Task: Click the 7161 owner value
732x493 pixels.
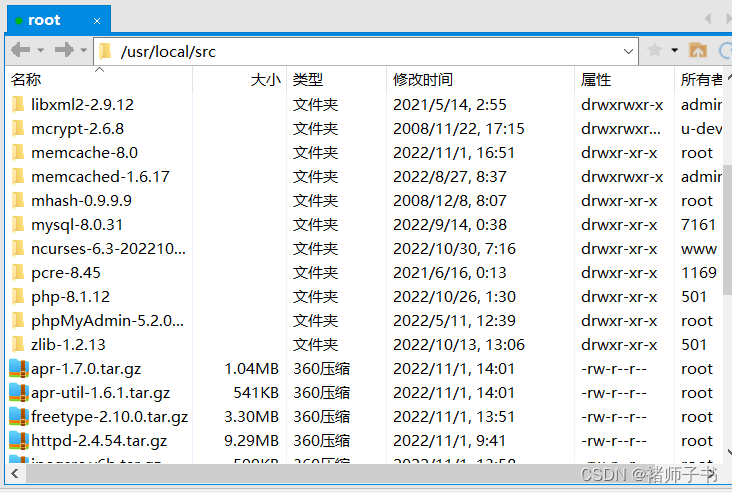Action: (698, 225)
